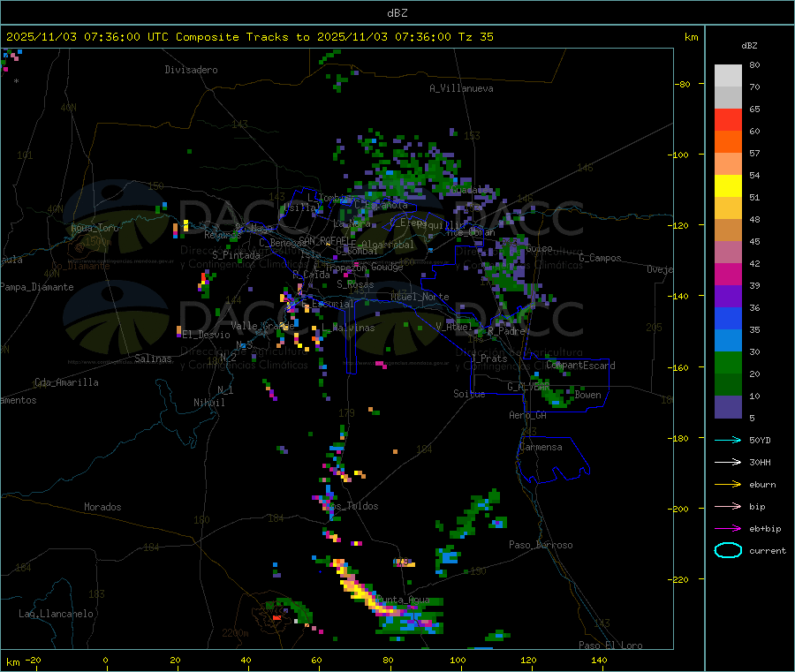Click the 'Aero_GA' map label
Screen dimensions: 795x672
(527, 415)
